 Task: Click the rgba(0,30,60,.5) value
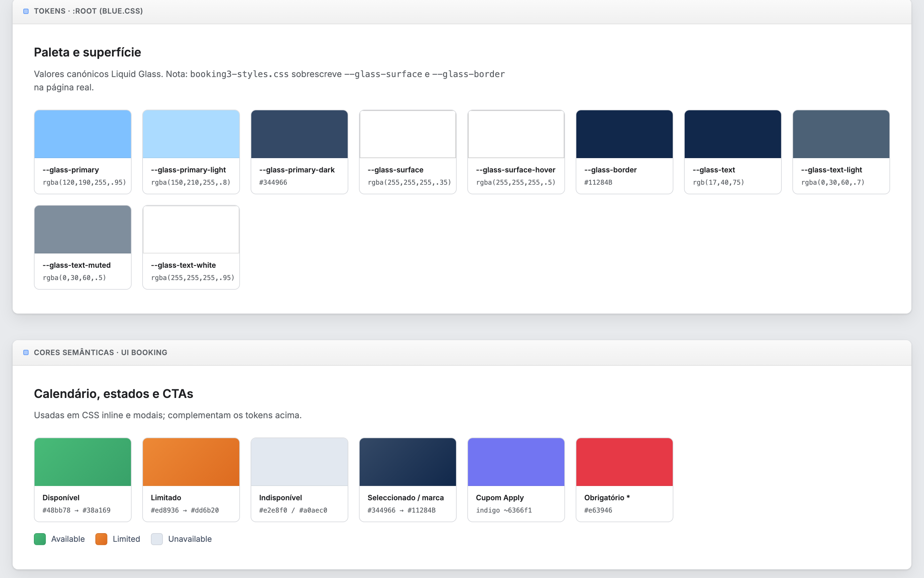tap(74, 277)
